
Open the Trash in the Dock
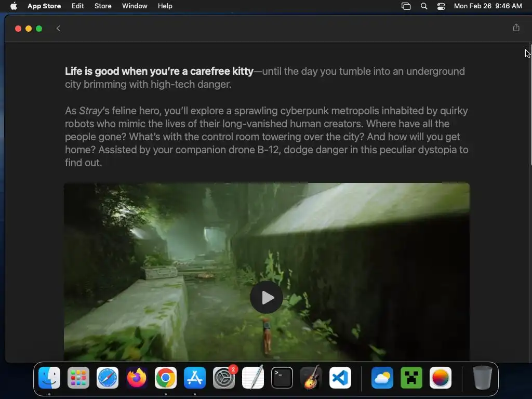pos(483,378)
